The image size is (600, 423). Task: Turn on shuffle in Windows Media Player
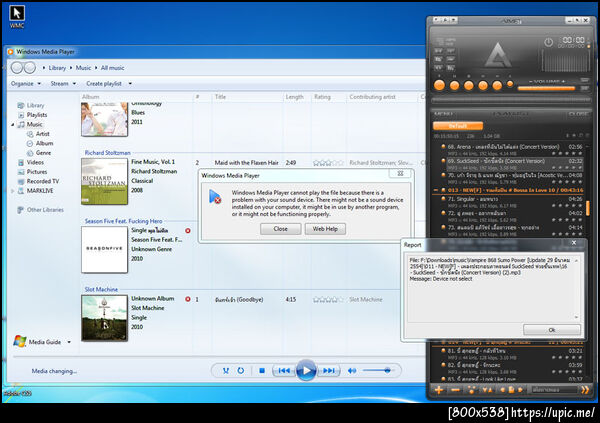pyautogui.click(x=226, y=371)
